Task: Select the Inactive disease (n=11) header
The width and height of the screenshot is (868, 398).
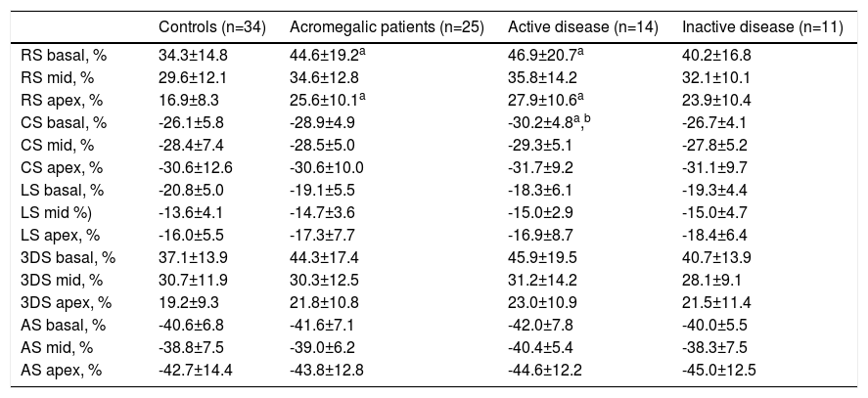Action: (x=762, y=27)
